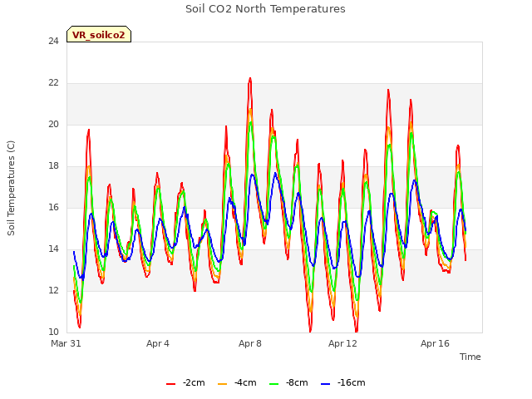Click the red -2cm legend color marker

tap(170, 384)
